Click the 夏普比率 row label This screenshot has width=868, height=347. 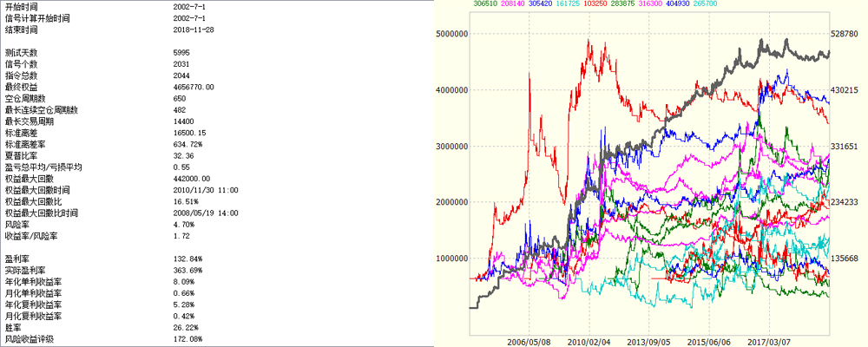(20, 156)
